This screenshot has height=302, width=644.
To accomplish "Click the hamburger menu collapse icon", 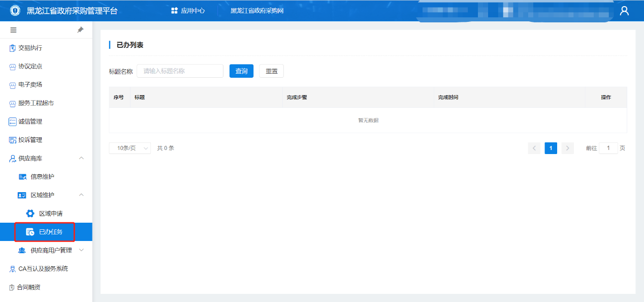I will tap(13, 30).
